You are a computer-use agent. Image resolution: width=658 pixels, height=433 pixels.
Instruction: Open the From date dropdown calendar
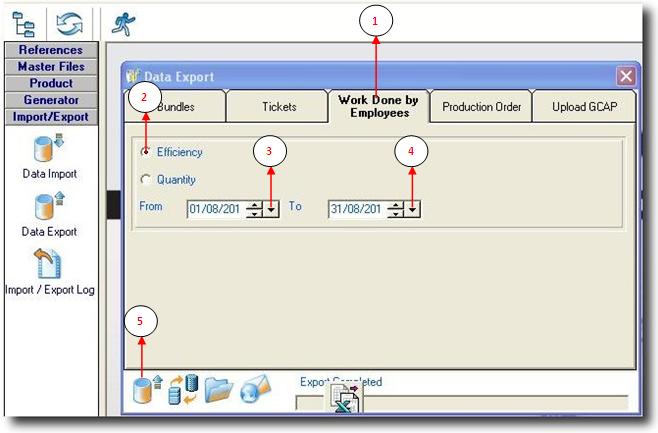pyautogui.click(x=271, y=209)
